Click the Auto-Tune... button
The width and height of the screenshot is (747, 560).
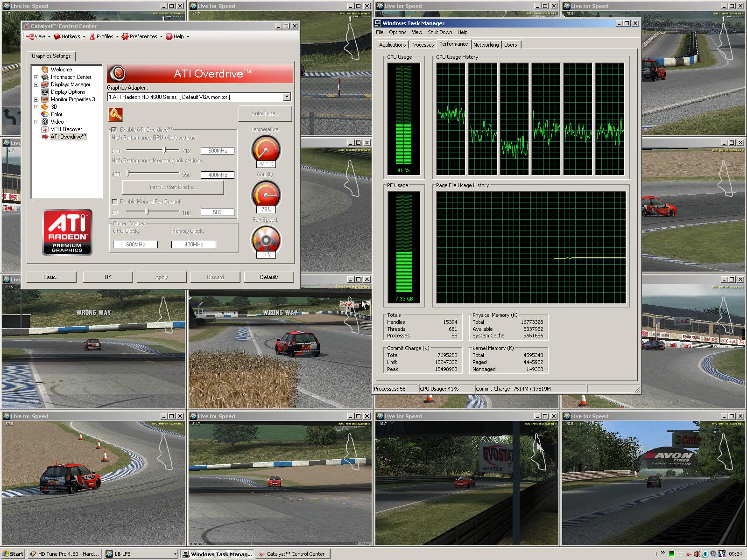(x=265, y=113)
